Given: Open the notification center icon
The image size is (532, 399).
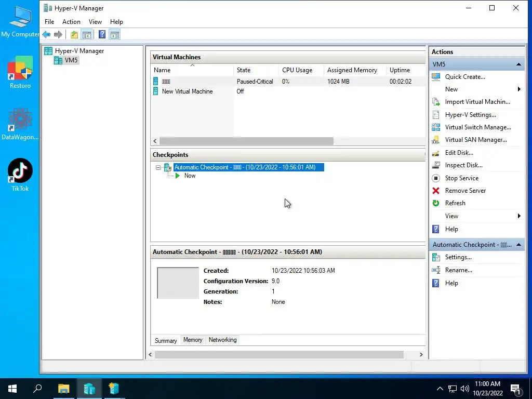Looking at the screenshot, I should [515, 390].
